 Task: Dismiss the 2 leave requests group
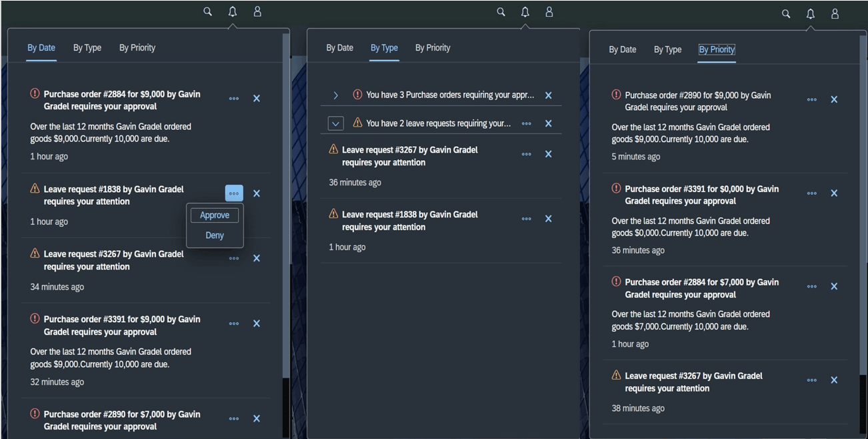click(549, 123)
